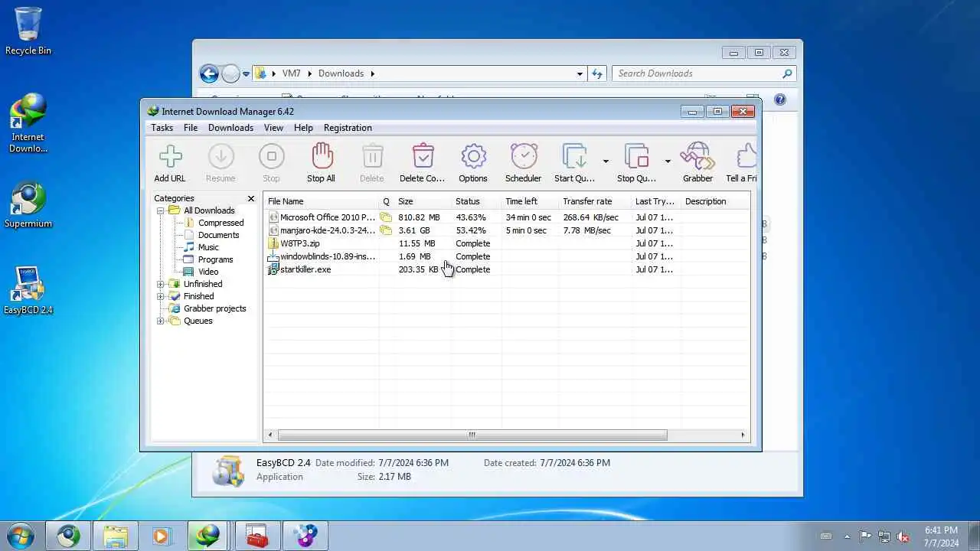Select Video category
980x551 pixels.
(x=208, y=272)
